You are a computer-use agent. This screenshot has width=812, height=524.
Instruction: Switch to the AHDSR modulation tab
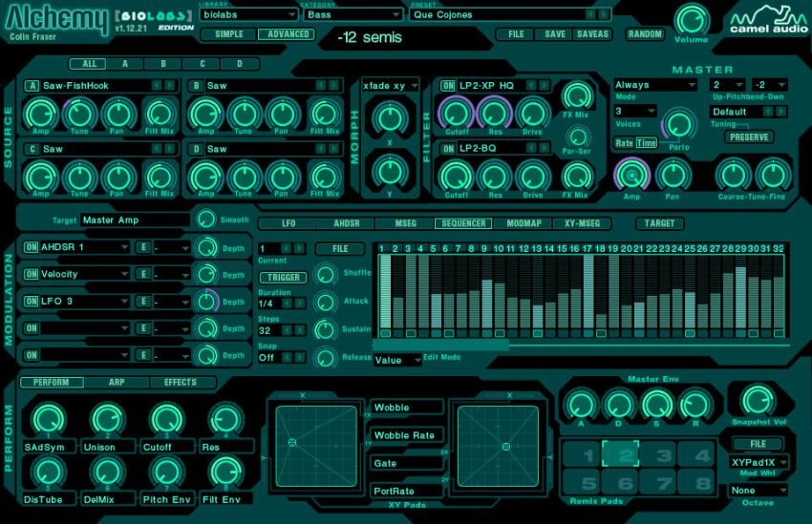pos(346,223)
